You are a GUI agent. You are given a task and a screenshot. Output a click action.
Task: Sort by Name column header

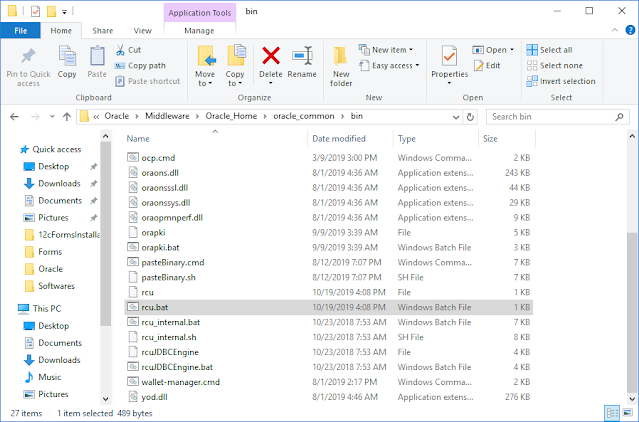138,138
